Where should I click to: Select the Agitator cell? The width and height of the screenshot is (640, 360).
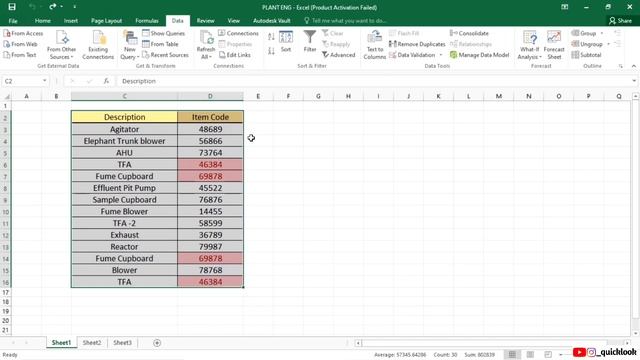point(124,129)
